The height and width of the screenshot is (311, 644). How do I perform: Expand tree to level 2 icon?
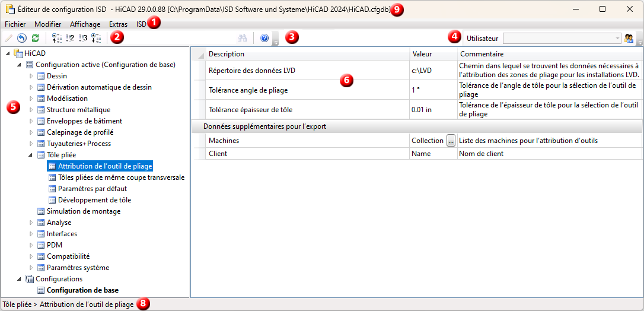click(70, 38)
